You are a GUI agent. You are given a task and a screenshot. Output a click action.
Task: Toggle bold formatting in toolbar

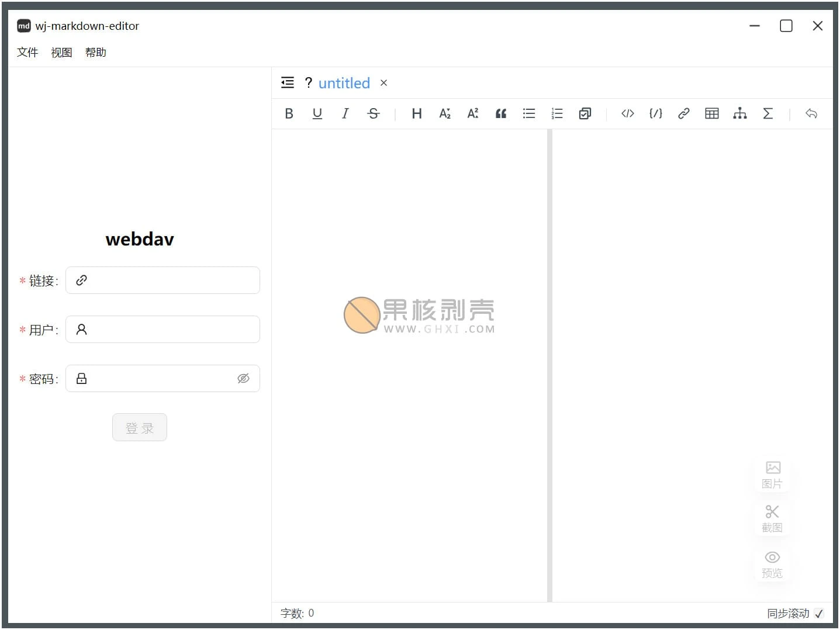[289, 114]
